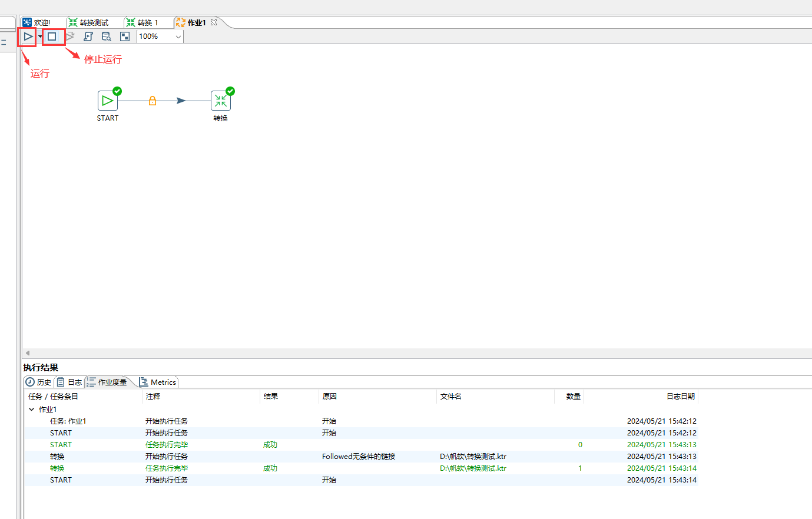Click the 2024/05/21 15:43:14 green date cell

click(662, 468)
